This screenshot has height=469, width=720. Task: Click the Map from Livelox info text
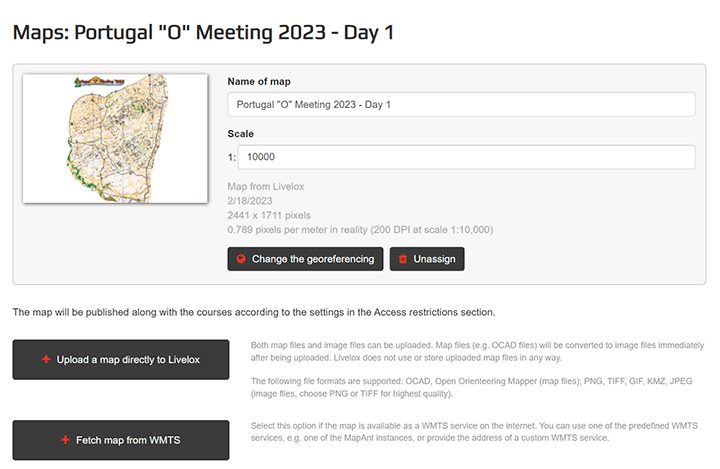pos(266,186)
